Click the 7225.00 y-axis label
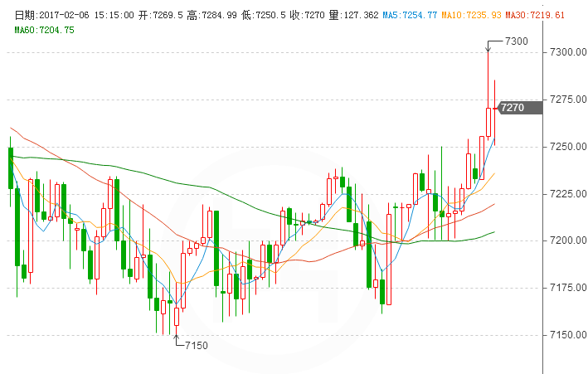 (x=568, y=194)
